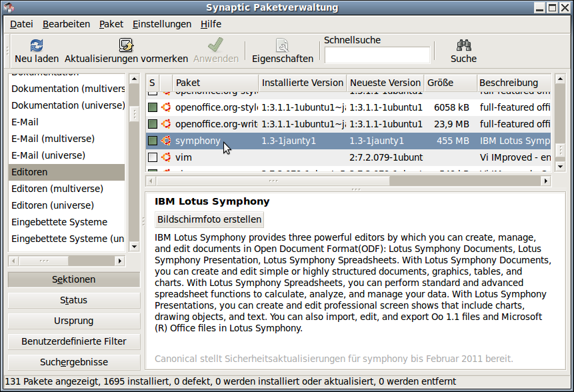Toggle openoffice.org-writer status checkbox
574x392 pixels.
(153, 124)
